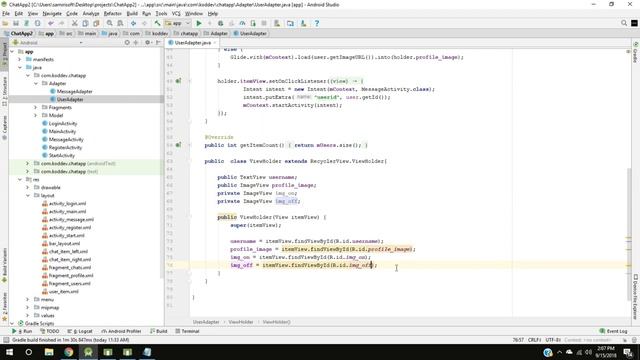Screen dimensions: 640x360
Task: Click the Debug app bug icon
Action: coord(220,23)
